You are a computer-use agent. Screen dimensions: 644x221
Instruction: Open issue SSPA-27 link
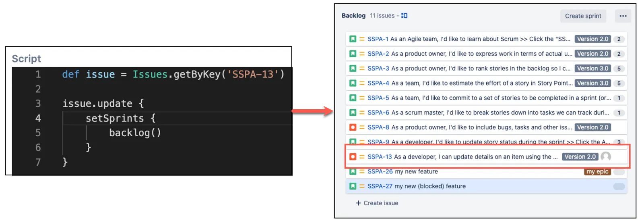[x=380, y=186]
